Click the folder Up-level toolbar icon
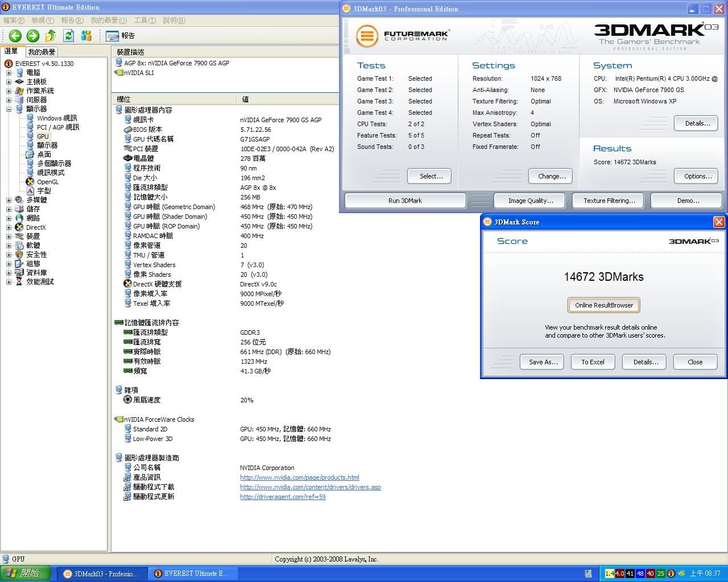Viewport: 728px width, 582px height. coord(51,36)
